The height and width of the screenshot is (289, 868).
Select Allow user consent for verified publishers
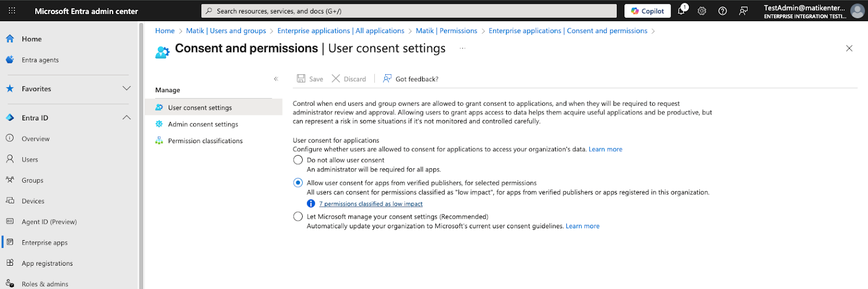(298, 183)
